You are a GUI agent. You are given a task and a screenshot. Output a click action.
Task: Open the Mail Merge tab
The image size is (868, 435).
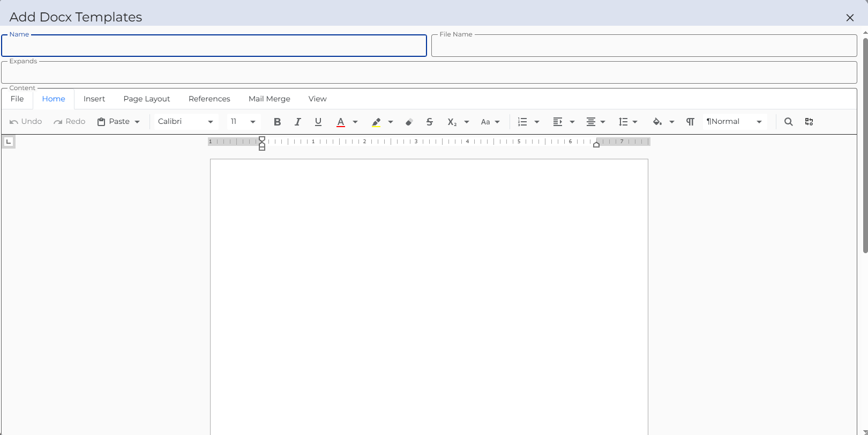pyautogui.click(x=269, y=99)
